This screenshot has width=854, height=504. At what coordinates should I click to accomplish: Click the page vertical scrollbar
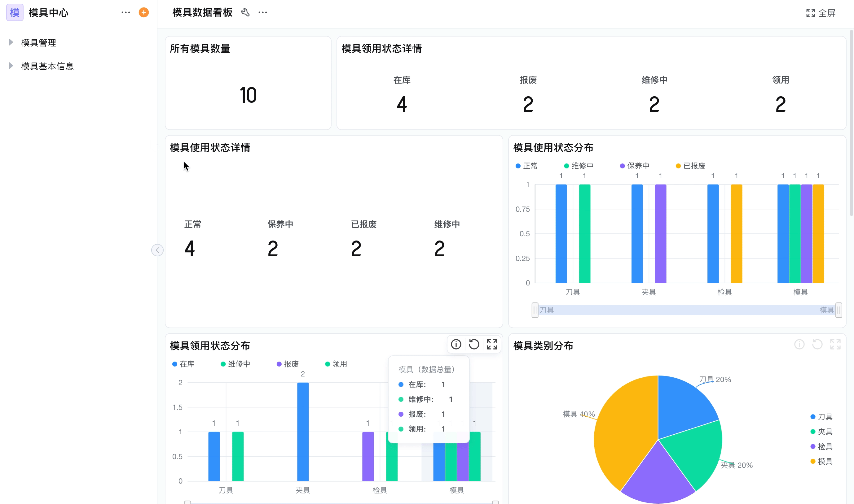tap(851, 123)
